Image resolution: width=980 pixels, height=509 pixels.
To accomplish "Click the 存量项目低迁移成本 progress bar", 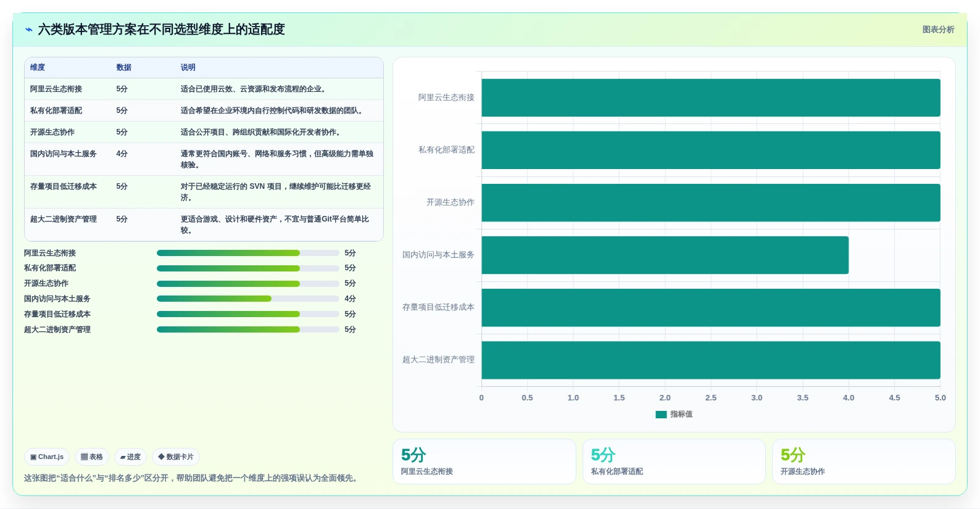I will [247, 314].
